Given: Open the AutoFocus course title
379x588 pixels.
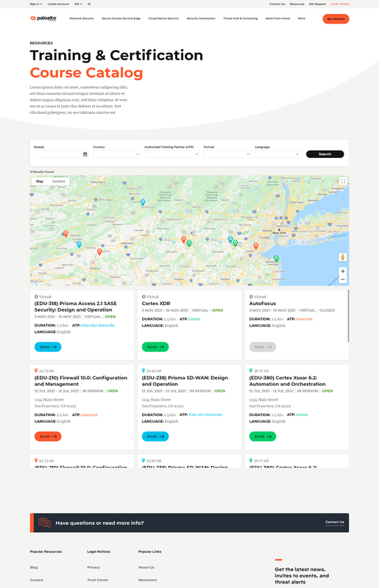Looking at the screenshot, I should [x=263, y=304].
